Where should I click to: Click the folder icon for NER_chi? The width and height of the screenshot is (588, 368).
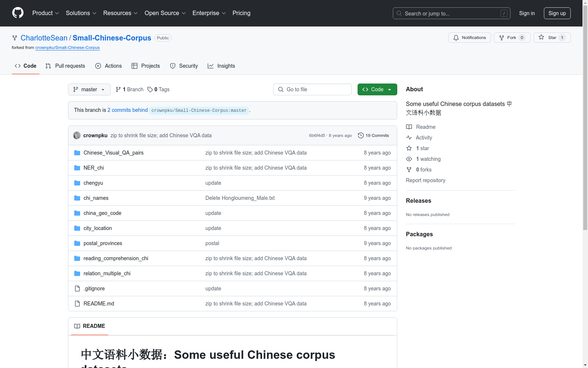click(77, 168)
